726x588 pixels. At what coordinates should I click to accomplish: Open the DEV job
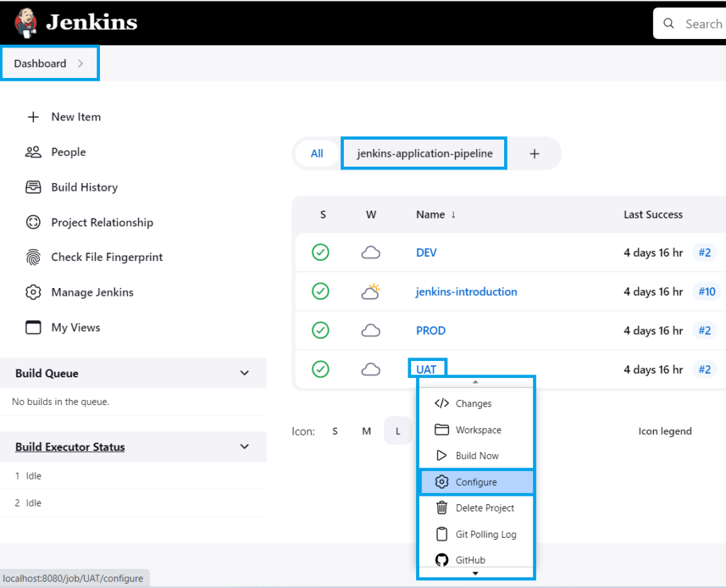coord(428,253)
